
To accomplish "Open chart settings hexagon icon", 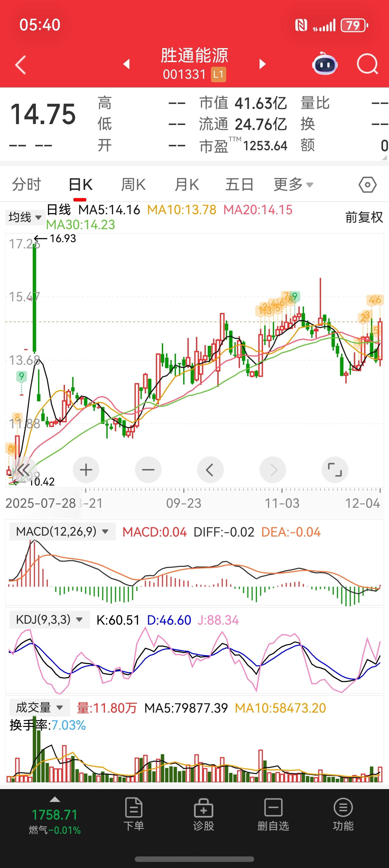I will coord(367,185).
